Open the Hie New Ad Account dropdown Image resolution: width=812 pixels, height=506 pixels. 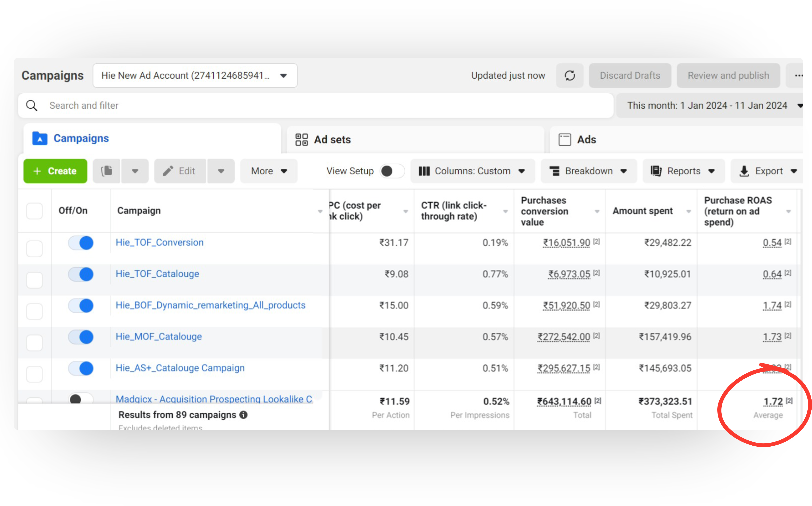[x=195, y=76]
